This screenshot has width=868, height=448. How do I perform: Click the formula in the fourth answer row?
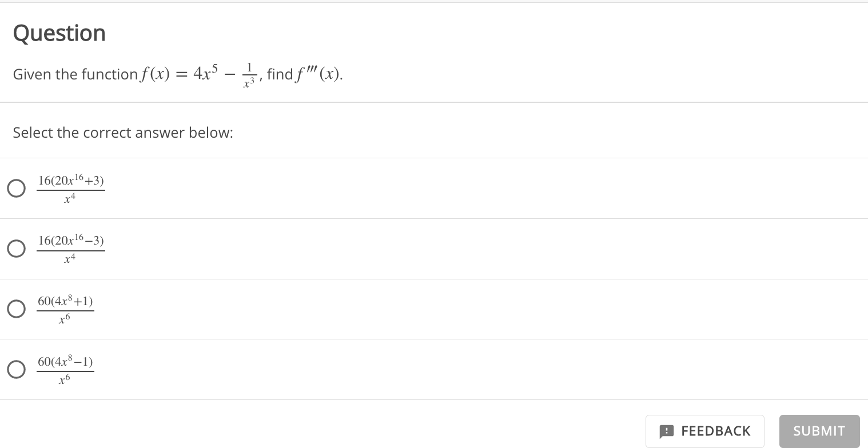[65, 370]
